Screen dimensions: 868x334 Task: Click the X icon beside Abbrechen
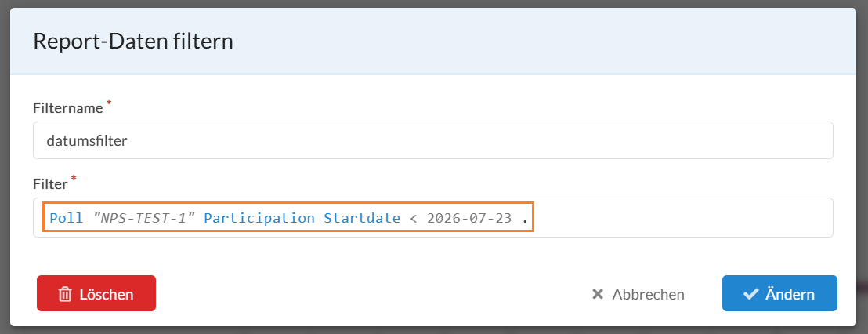coord(597,294)
